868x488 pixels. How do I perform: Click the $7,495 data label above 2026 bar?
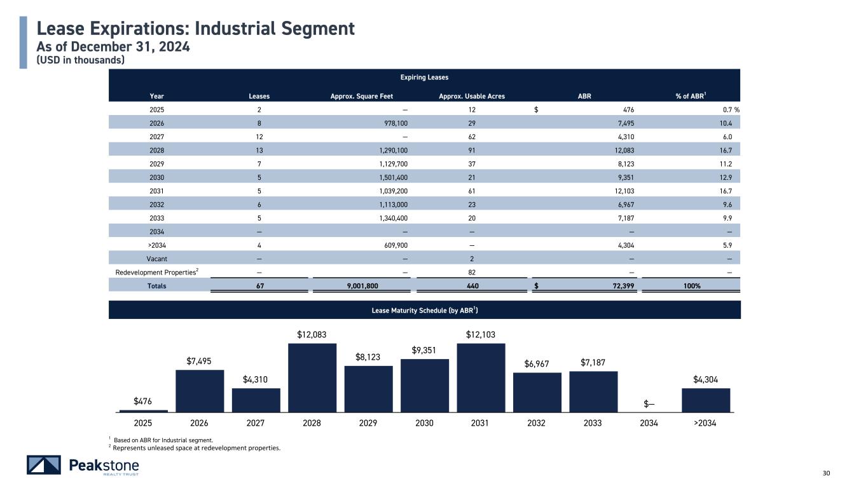200,361
